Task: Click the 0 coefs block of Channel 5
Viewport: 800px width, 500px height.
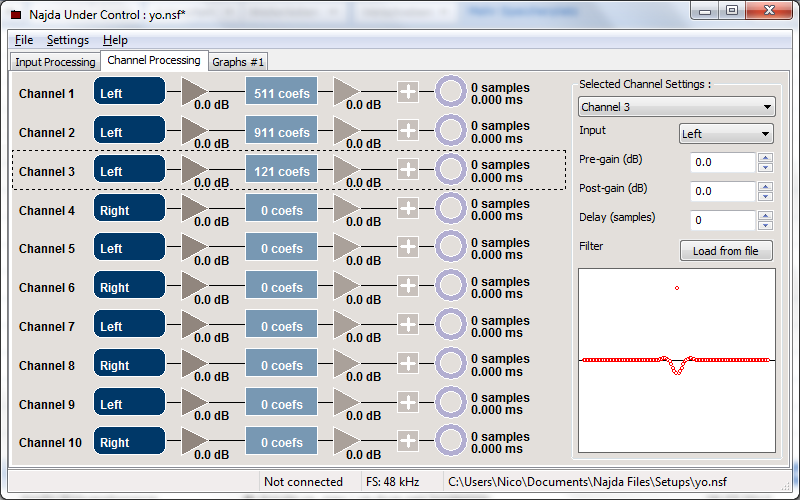Action: pos(282,248)
